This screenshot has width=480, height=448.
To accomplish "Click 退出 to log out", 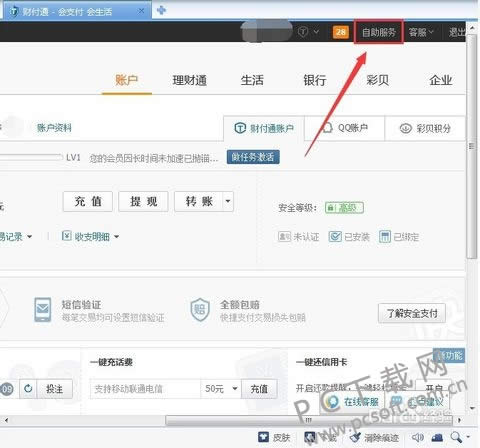I will [457, 32].
